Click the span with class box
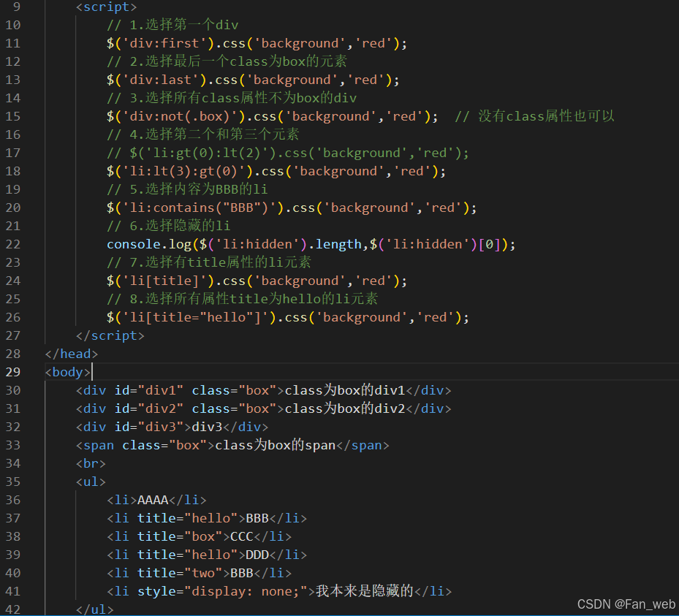 (x=232, y=445)
